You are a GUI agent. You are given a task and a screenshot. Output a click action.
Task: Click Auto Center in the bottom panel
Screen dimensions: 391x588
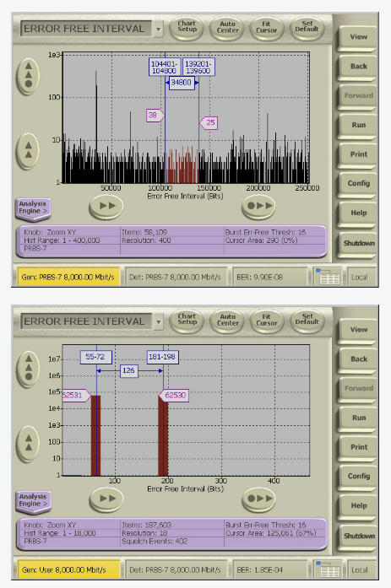227,321
